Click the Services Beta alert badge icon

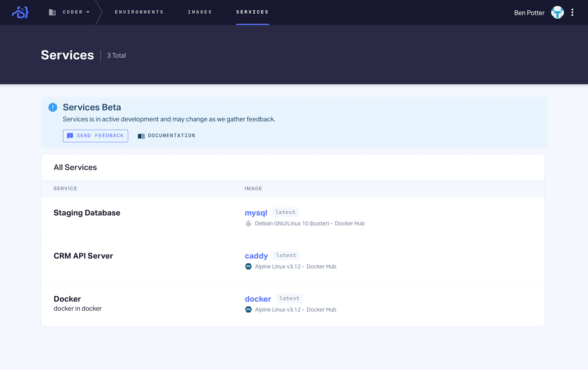tap(53, 107)
